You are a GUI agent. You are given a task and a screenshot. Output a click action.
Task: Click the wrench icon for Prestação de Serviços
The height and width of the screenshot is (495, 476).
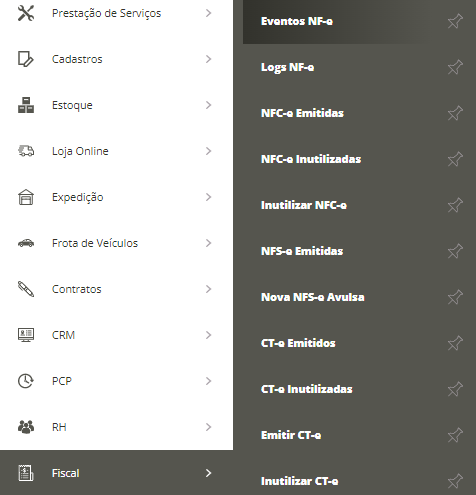(26, 13)
